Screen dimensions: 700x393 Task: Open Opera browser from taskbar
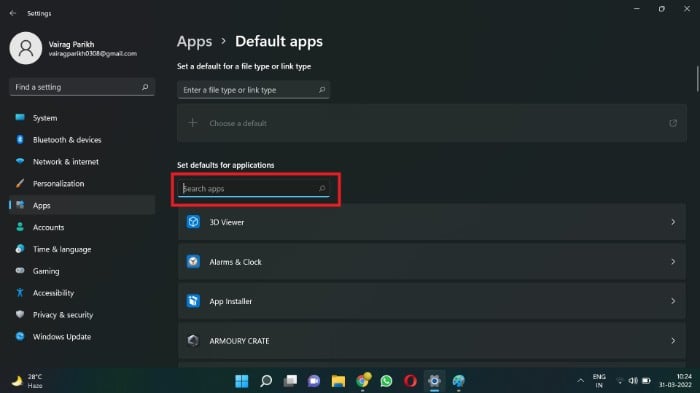click(x=410, y=381)
